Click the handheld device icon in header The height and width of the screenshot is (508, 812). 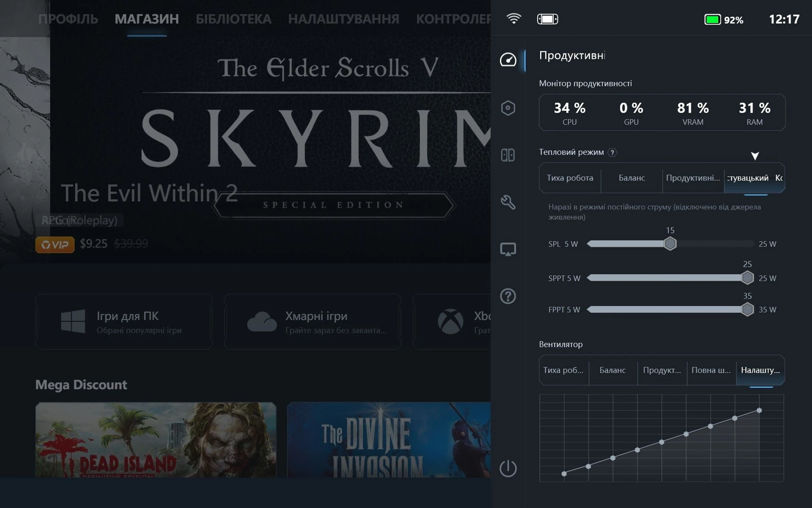pos(548,19)
